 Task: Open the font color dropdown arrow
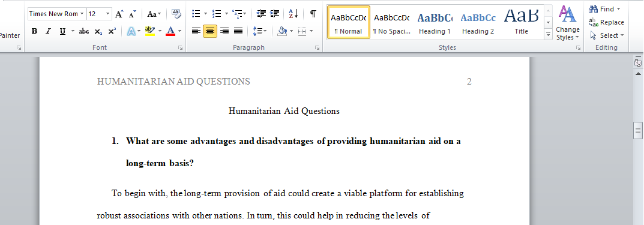(x=180, y=31)
